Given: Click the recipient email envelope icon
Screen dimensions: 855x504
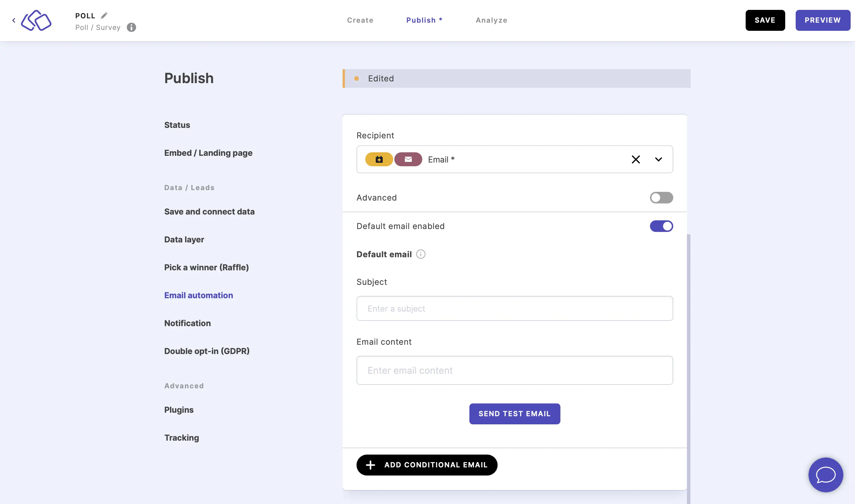Looking at the screenshot, I should click(408, 159).
